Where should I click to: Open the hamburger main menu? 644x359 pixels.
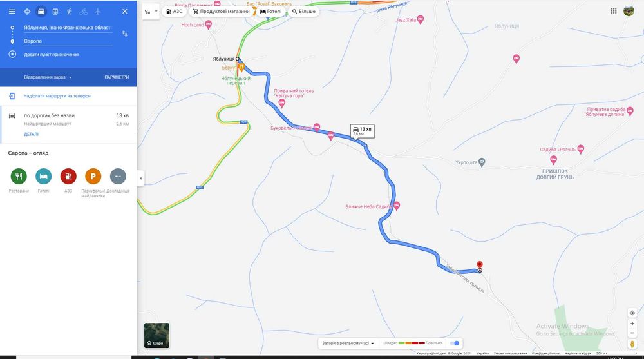(x=12, y=12)
